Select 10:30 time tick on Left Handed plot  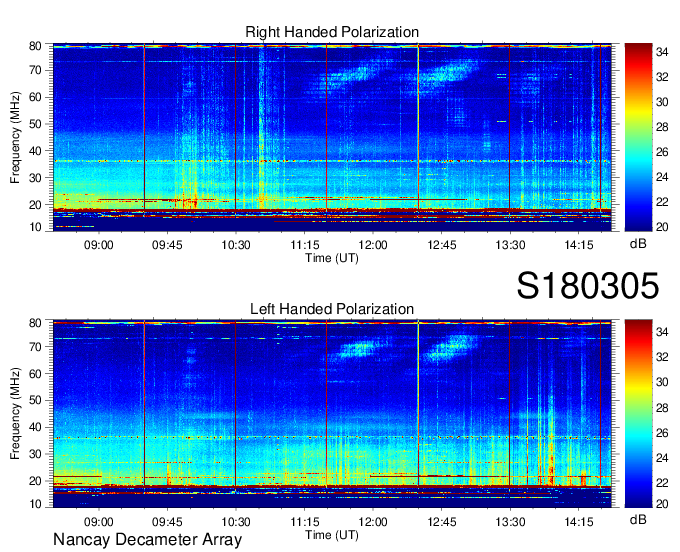point(235,522)
